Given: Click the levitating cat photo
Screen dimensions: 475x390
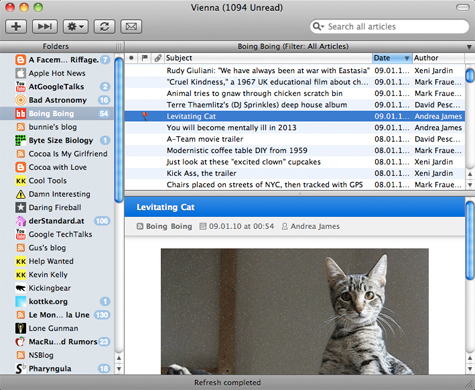Looking at the screenshot, I should pyautogui.click(x=295, y=311).
